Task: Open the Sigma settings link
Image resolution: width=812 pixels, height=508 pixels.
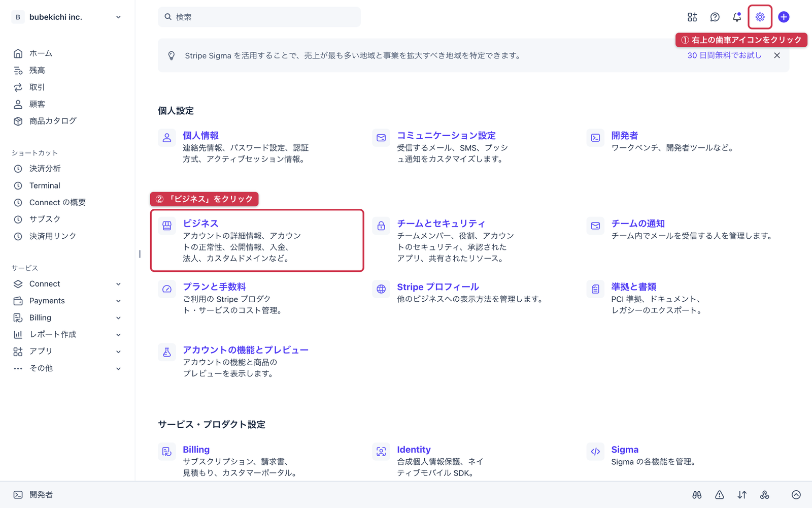Action: pos(625,450)
